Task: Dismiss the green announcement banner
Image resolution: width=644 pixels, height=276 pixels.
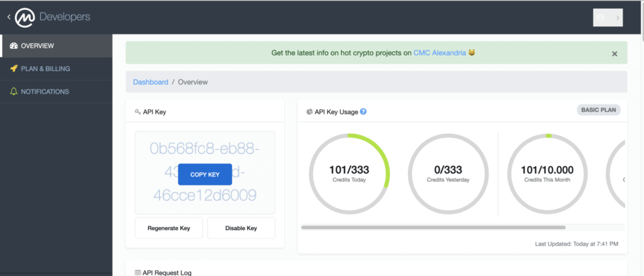Action: (x=614, y=53)
